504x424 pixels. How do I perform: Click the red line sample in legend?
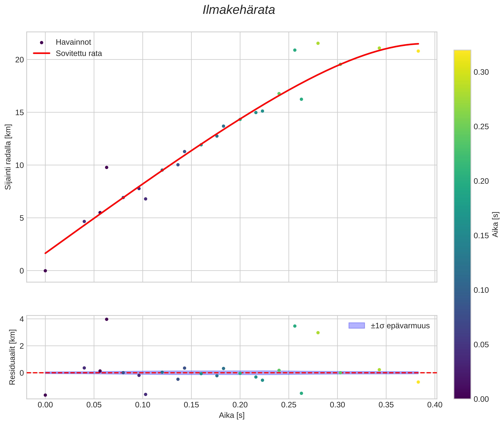pos(41,53)
